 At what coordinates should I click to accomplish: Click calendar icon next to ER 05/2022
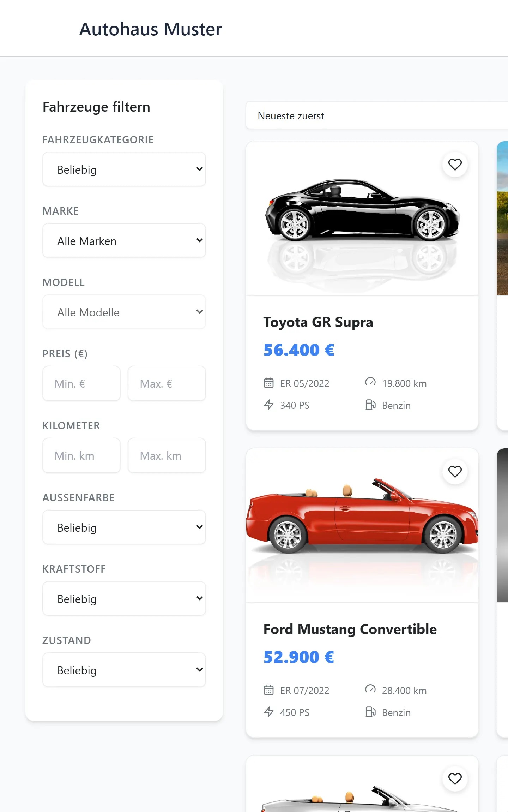[x=269, y=383]
